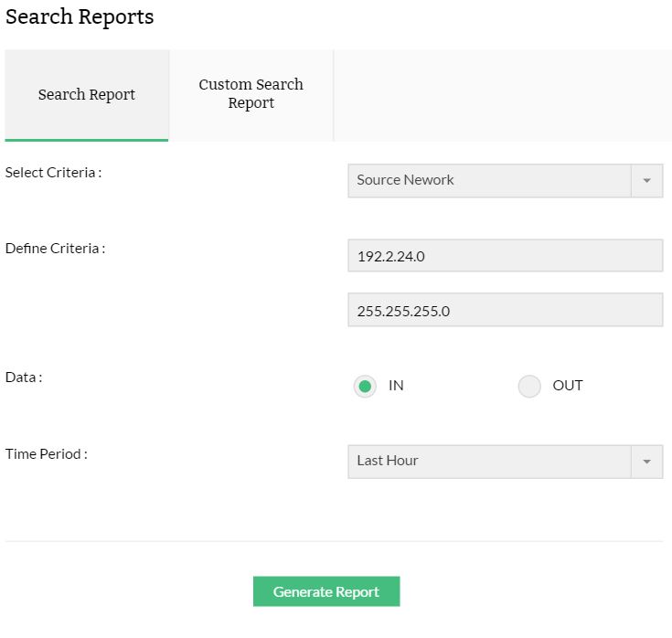
Task: Expand the Time Period dropdown arrow
Action: pyautogui.click(x=646, y=462)
